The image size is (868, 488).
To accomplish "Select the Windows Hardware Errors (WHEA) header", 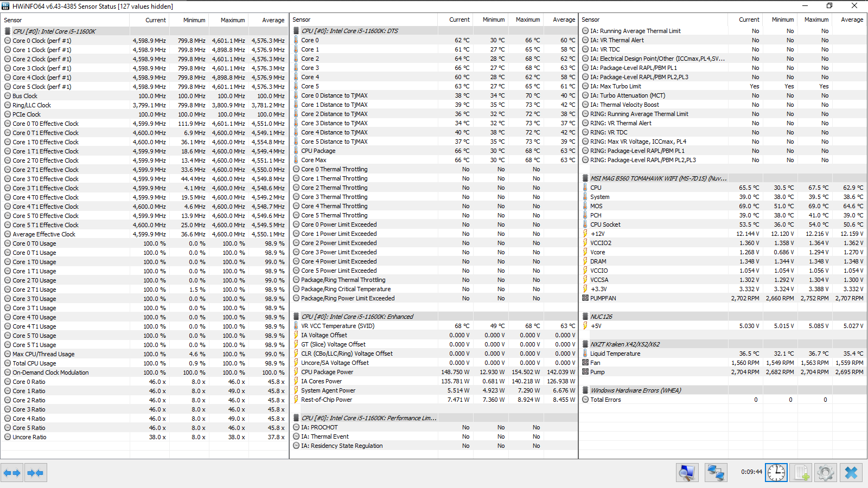I will [x=723, y=390].
